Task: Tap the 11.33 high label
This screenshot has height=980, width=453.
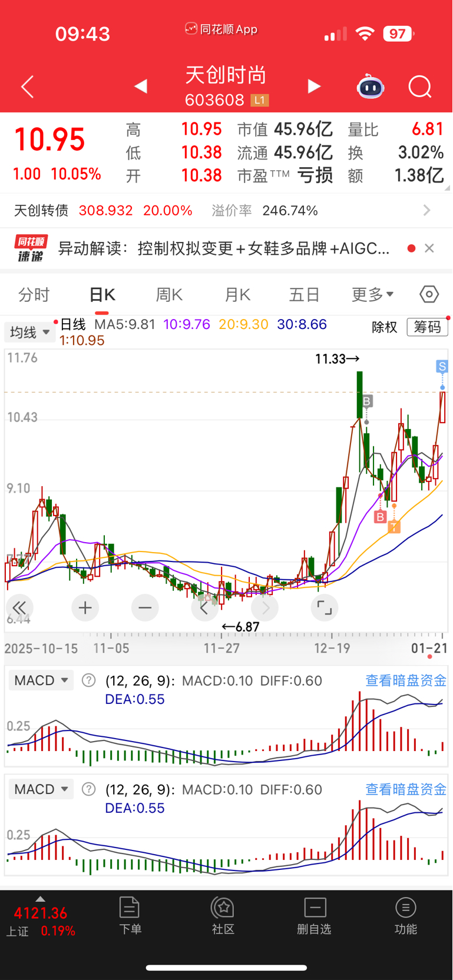Action: (337, 358)
